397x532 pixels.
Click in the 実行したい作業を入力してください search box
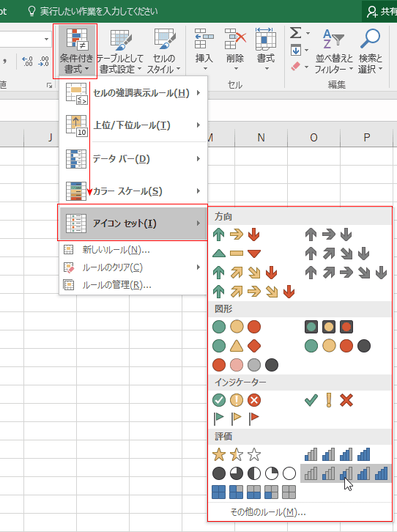[x=99, y=11]
